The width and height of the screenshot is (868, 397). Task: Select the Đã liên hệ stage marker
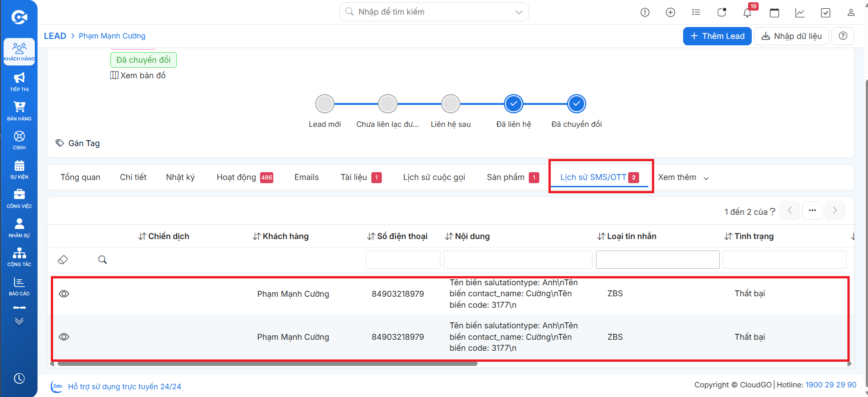514,104
